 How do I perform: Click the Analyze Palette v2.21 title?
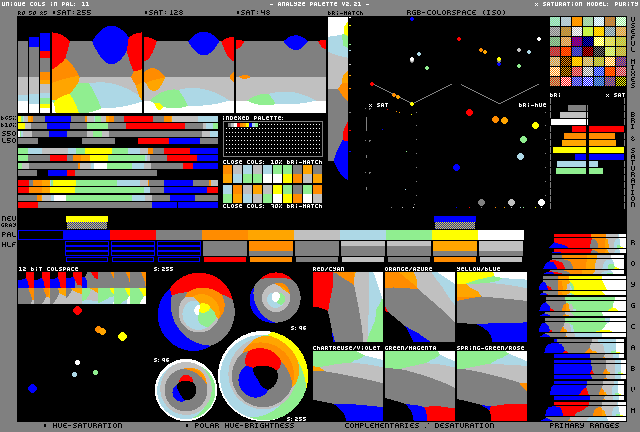(320, 4)
